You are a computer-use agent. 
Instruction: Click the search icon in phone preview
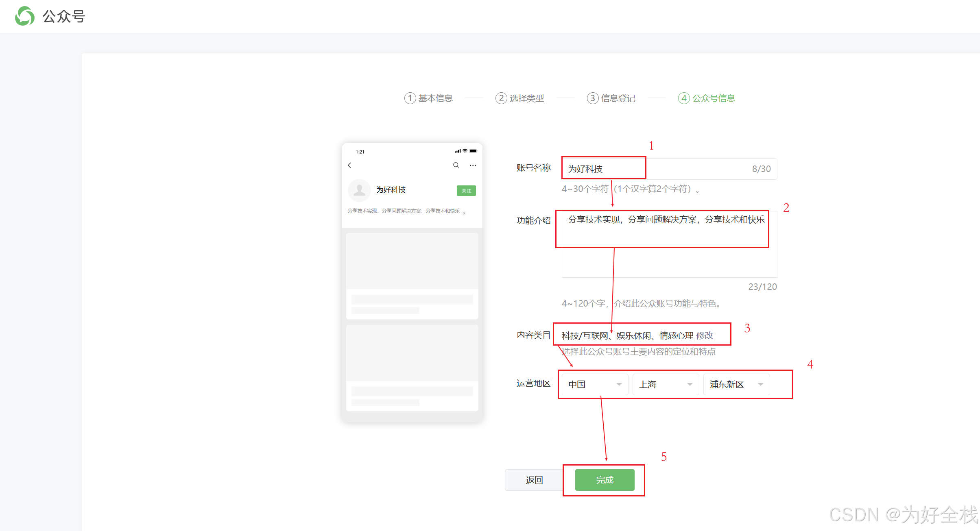[456, 165]
